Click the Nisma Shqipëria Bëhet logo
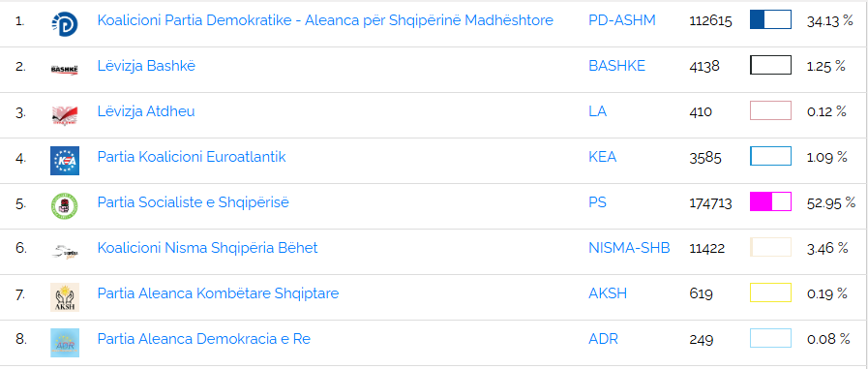The height and width of the screenshot is (369, 868). point(64,252)
